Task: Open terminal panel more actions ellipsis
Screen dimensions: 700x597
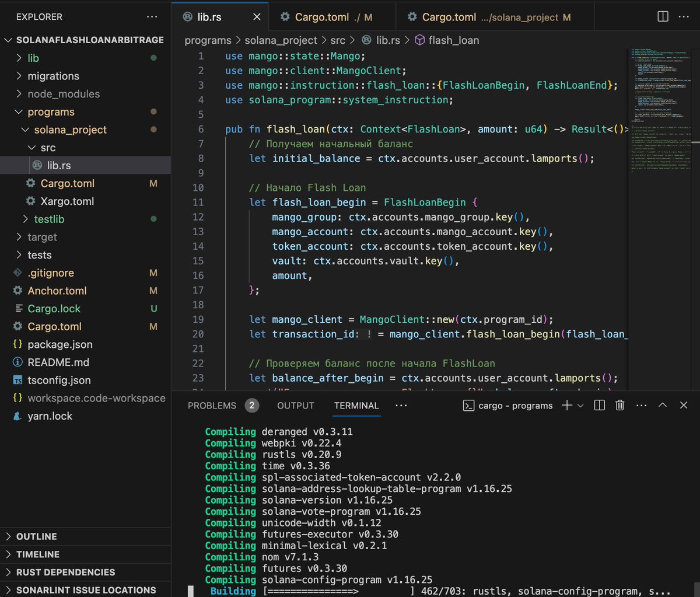Action: tap(641, 405)
